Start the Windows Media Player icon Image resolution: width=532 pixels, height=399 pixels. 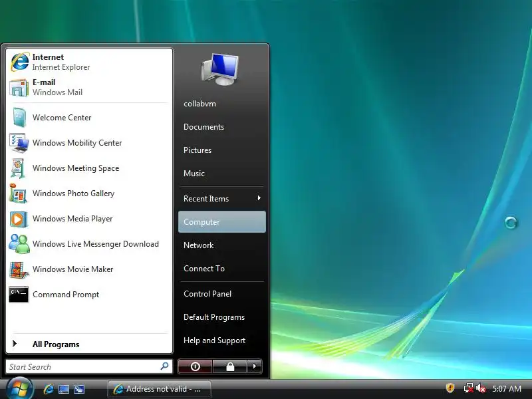(19, 219)
